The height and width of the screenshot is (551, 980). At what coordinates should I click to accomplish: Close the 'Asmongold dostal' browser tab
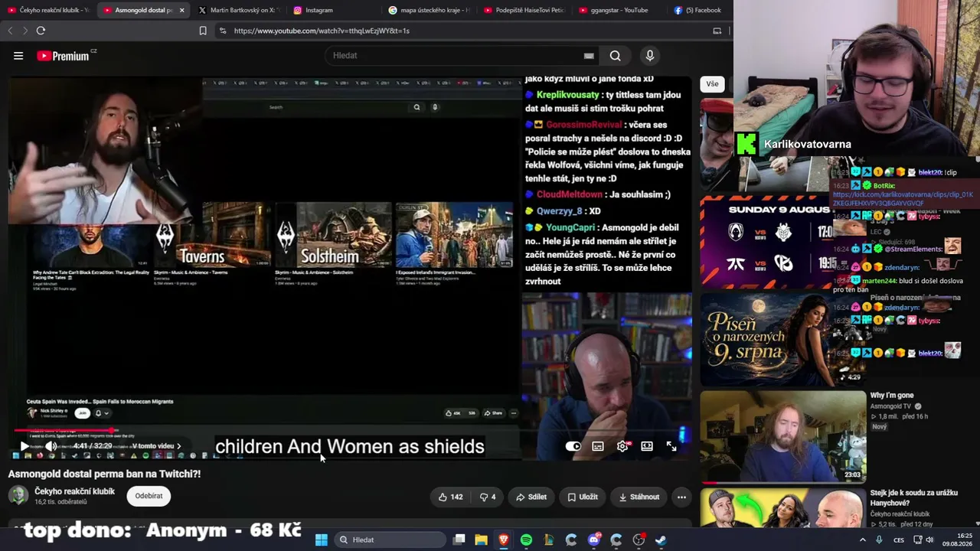181,10
